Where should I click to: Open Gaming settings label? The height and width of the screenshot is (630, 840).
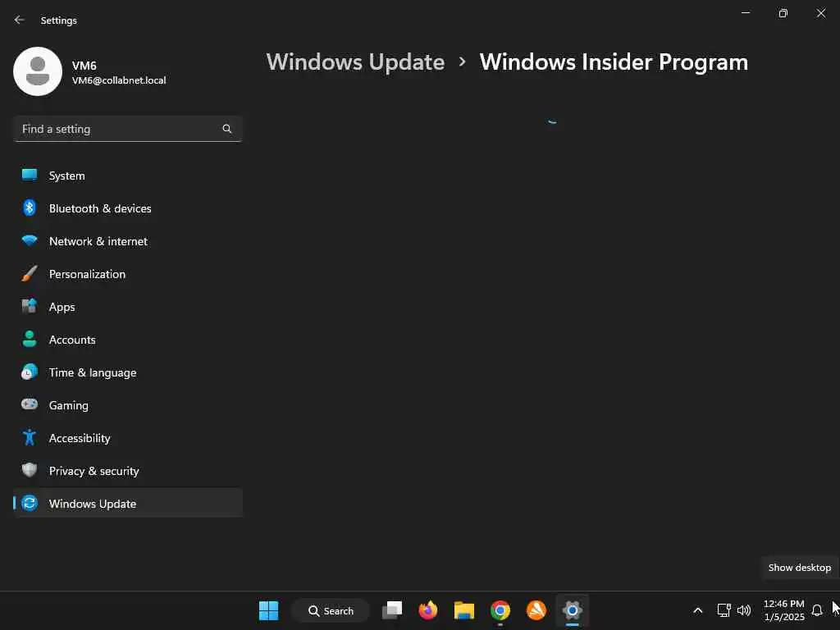[x=69, y=405]
